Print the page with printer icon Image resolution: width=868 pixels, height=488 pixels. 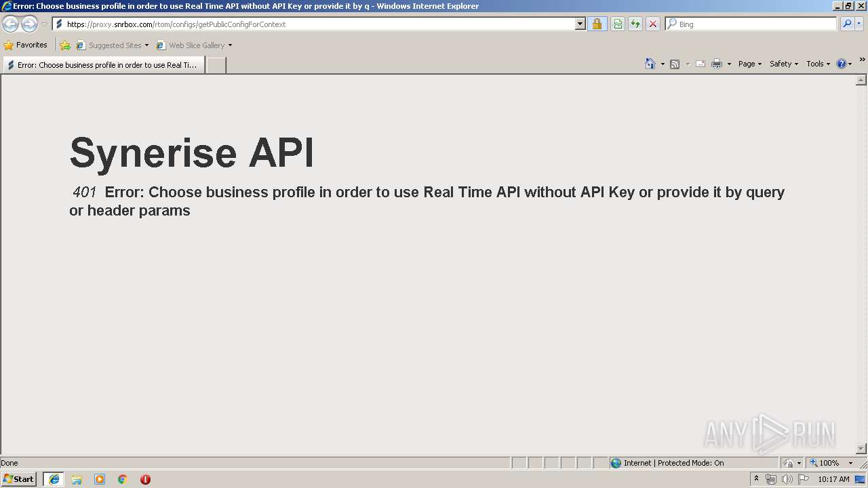[x=717, y=64]
